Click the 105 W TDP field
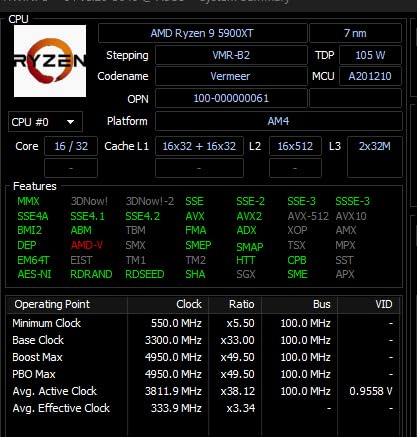Viewport: 417px width, 437px height. pyautogui.click(x=370, y=55)
